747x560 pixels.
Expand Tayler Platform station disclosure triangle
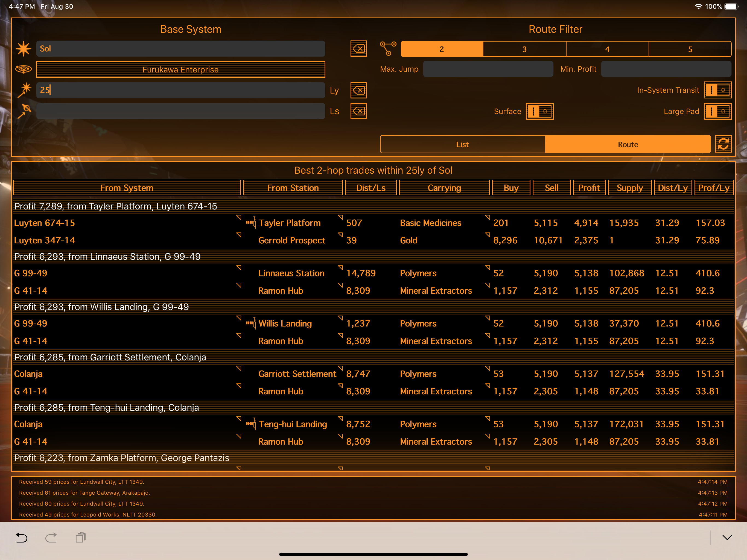[340, 217]
